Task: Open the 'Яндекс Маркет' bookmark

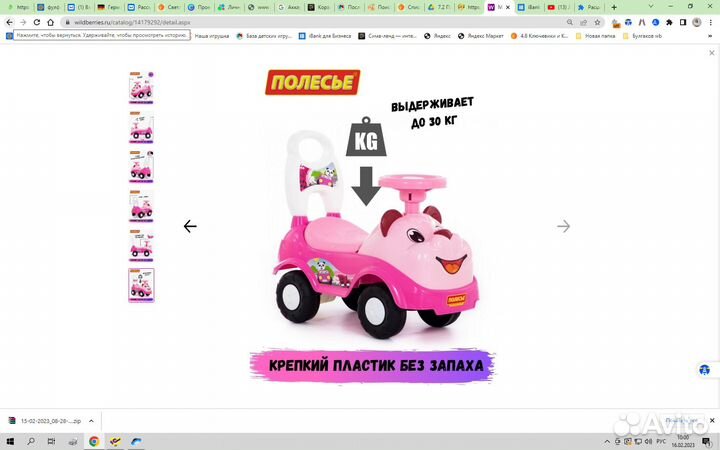Action: [x=481, y=36]
